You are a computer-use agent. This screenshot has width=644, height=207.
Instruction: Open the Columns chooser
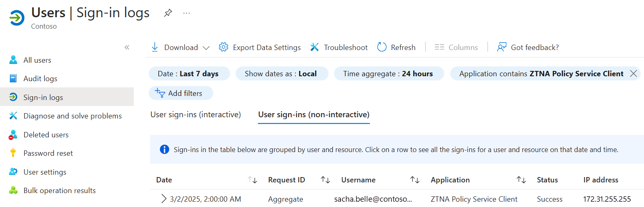point(456,48)
